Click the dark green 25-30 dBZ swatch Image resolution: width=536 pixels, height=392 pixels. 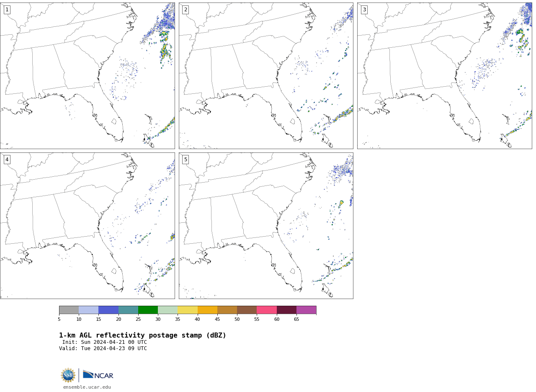coord(148,310)
